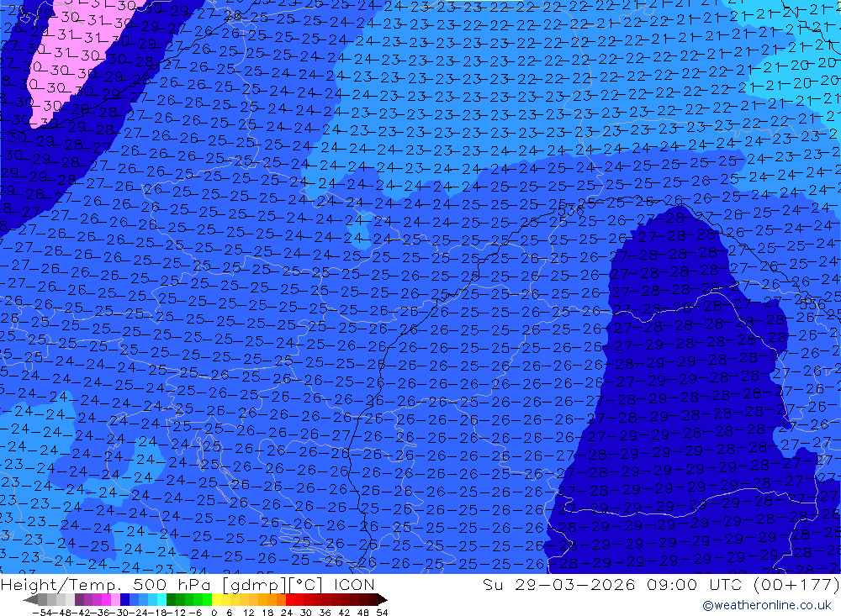Viewport: 841px width, 616px height.
Task: Click the '0' legend scale label
Action: (x=214, y=613)
